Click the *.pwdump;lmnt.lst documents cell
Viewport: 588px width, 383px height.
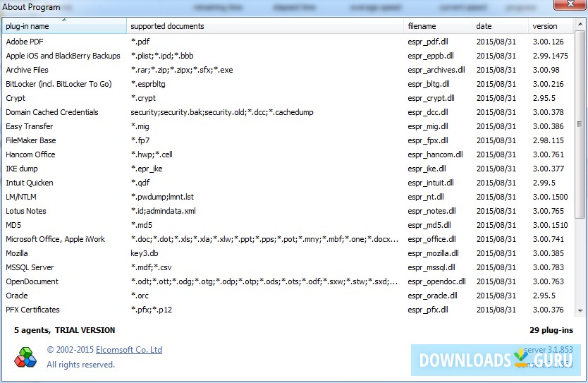162,197
